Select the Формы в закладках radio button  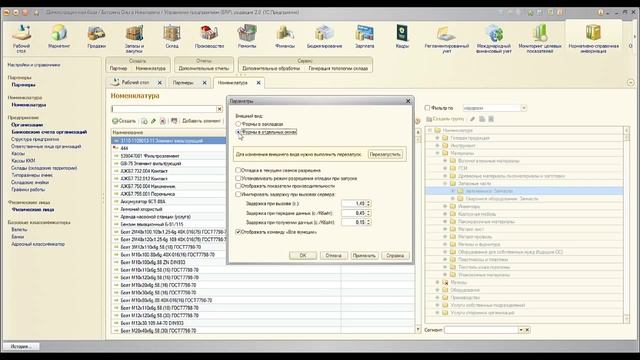[x=238, y=124]
